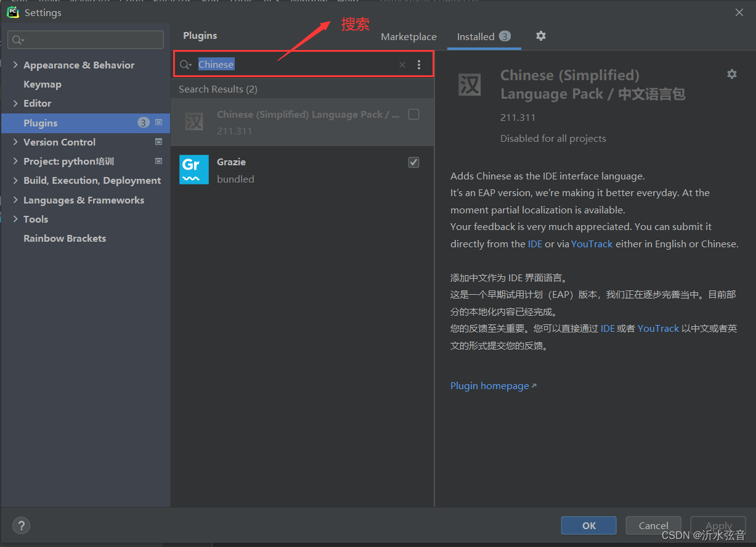Click the settings search input field
This screenshot has width=756, height=547.
(86, 40)
